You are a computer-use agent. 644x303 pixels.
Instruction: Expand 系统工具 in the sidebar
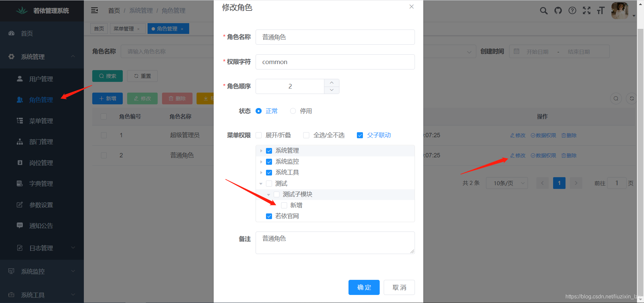[x=42, y=295]
